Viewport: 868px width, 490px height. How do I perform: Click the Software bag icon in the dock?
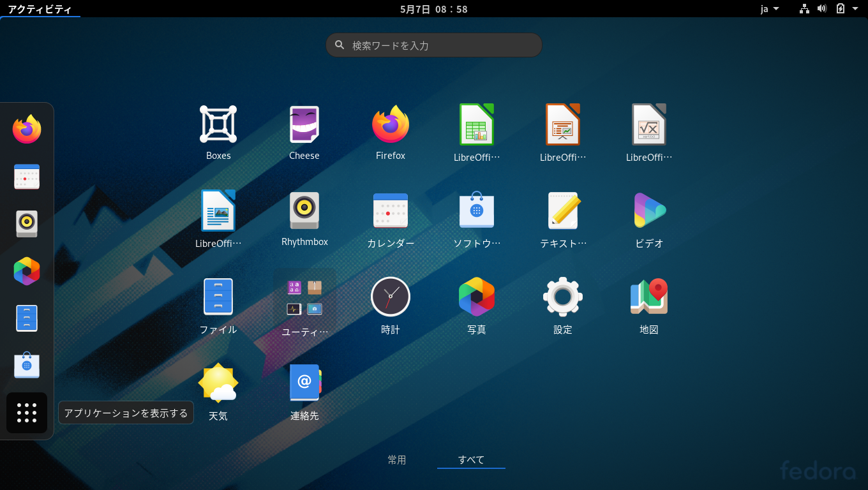(x=27, y=366)
